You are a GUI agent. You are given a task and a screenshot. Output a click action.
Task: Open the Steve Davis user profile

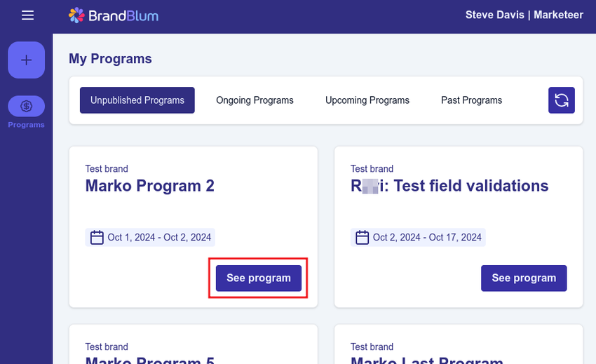click(524, 15)
